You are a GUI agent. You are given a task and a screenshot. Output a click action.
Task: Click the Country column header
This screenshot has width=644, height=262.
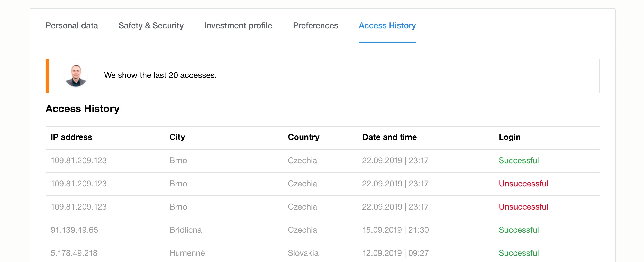(304, 137)
